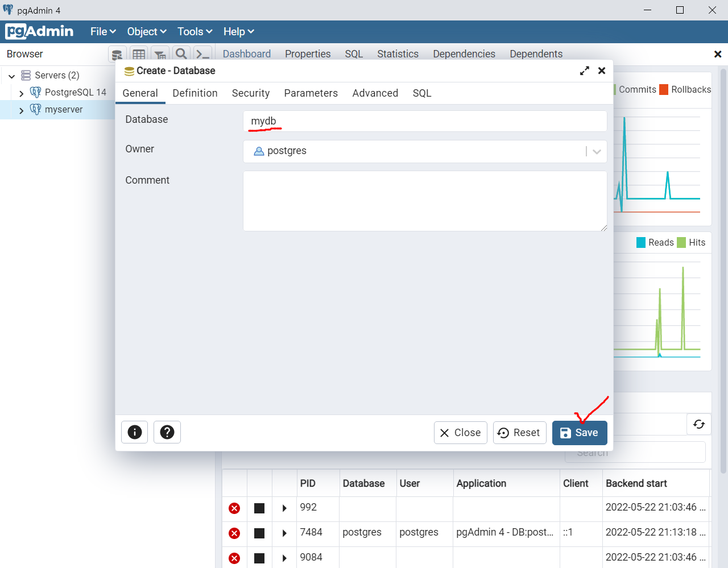Viewport: 728px width, 568px height.
Task: Select the General tab in the dialog
Action: (140, 93)
